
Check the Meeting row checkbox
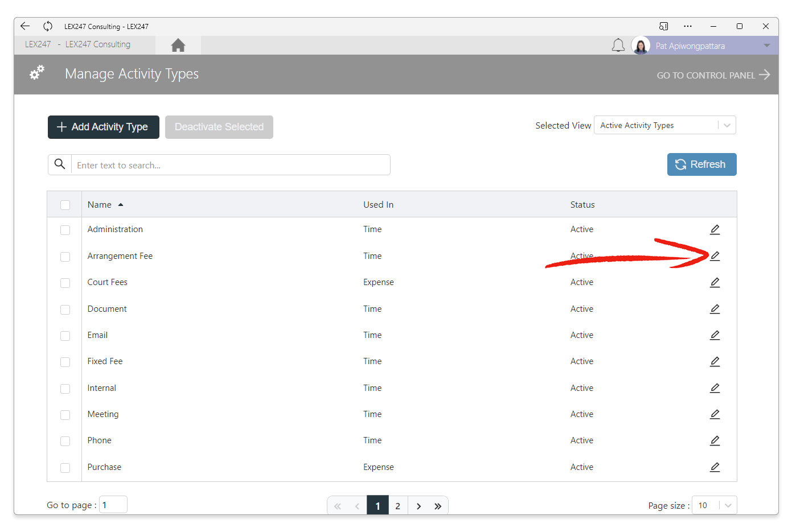click(x=65, y=415)
